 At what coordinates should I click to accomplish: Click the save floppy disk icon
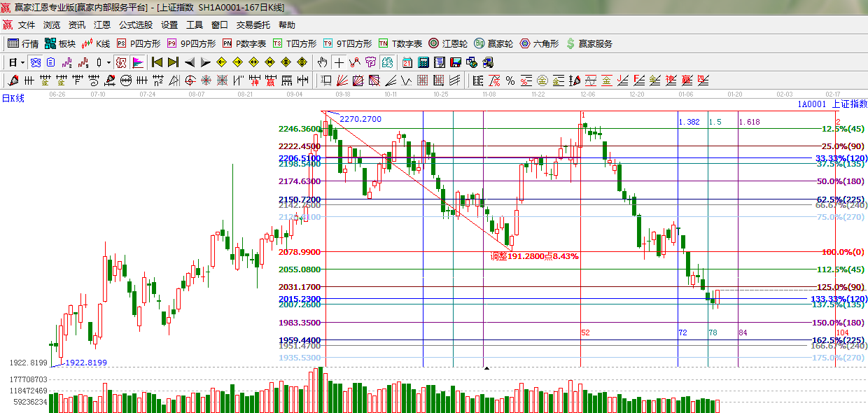456,62
